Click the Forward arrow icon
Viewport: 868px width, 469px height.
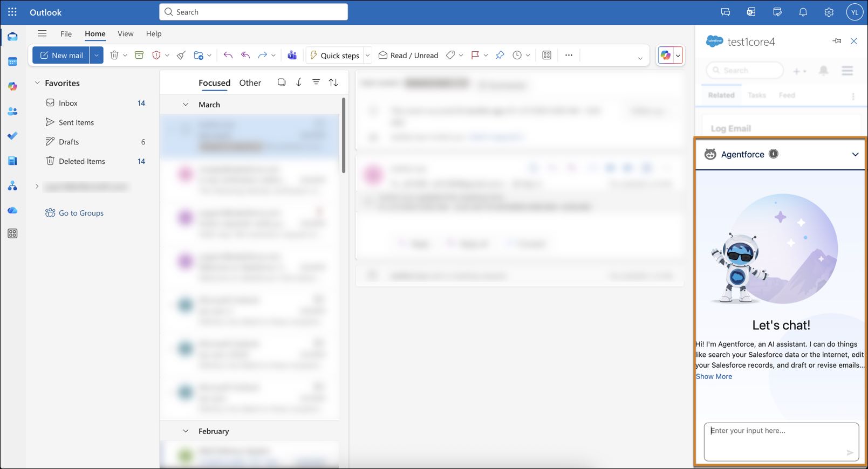(x=263, y=55)
